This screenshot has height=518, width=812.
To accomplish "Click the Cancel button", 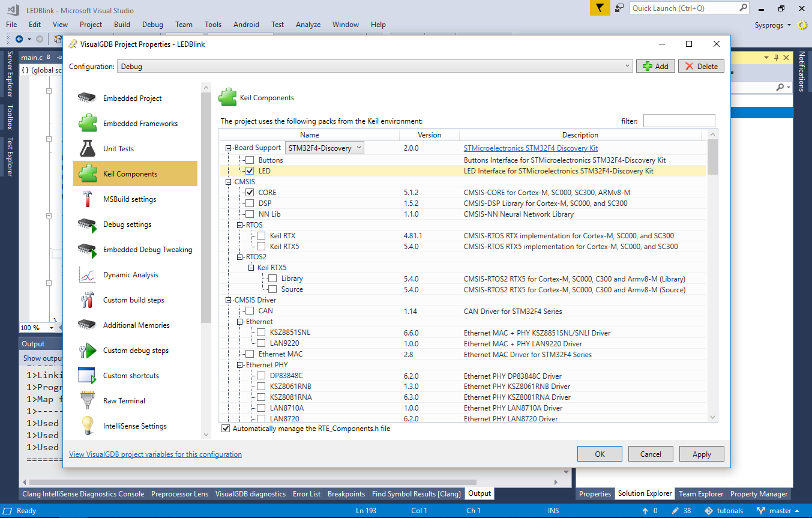I will pos(651,454).
